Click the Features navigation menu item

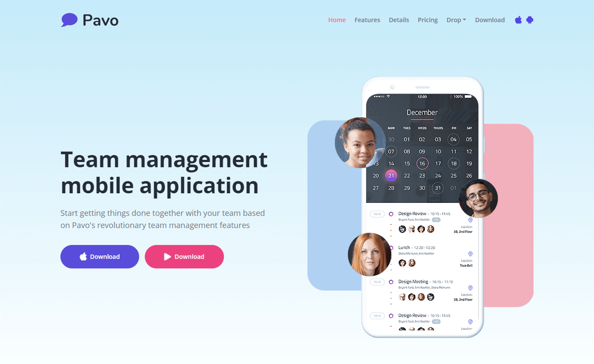tap(367, 19)
